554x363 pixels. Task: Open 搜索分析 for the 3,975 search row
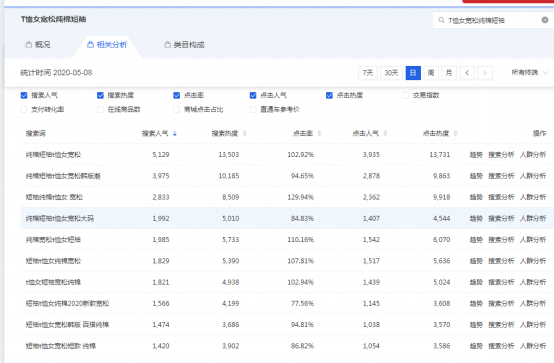point(501,176)
